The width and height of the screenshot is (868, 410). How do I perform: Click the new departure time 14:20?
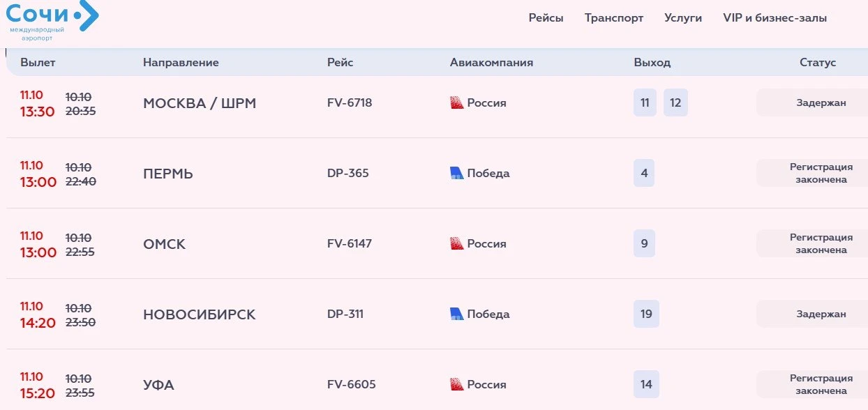[x=38, y=323]
